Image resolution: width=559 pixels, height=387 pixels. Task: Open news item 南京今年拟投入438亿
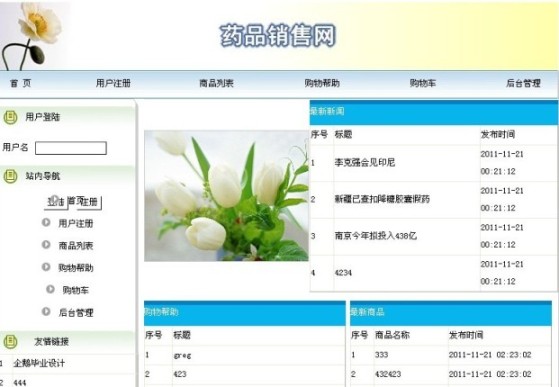pyautogui.click(x=375, y=236)
